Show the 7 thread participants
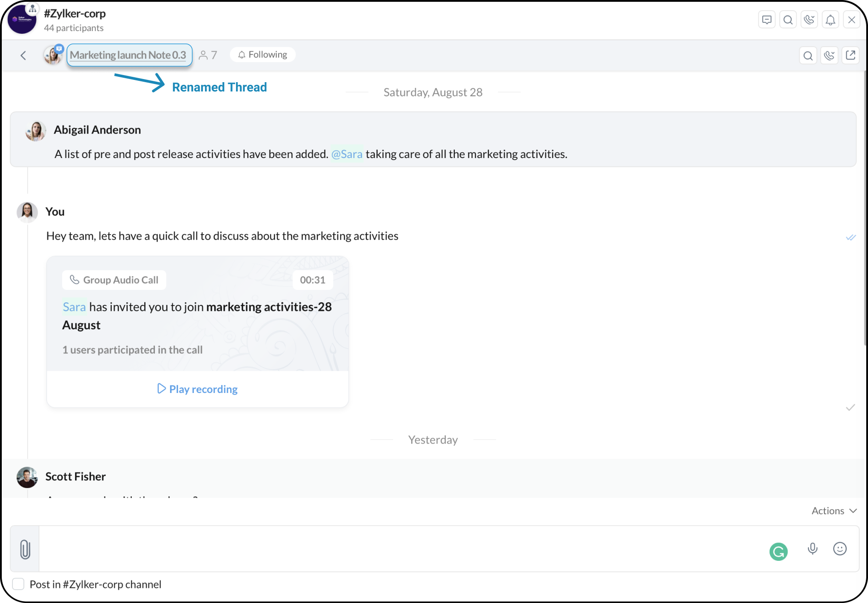The height and width of the screenshot is (603, 868). click(x=208, y=55)
